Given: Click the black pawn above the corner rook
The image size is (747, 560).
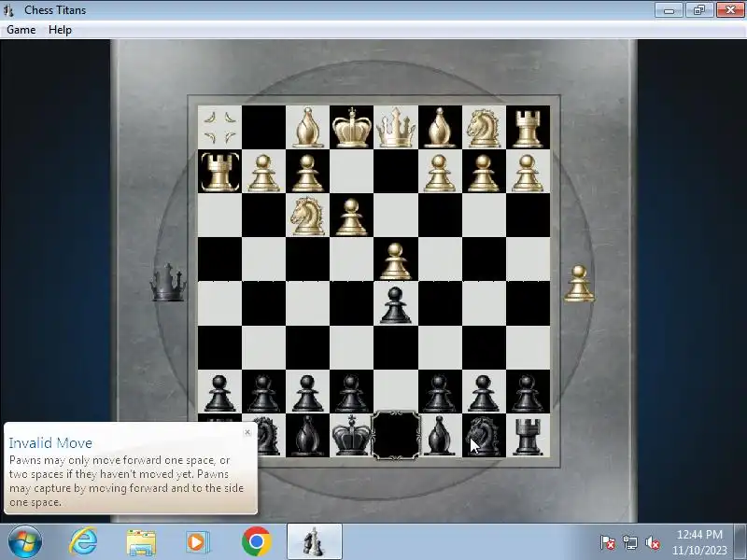Looking at the screenshot, I should pos(528,393).
